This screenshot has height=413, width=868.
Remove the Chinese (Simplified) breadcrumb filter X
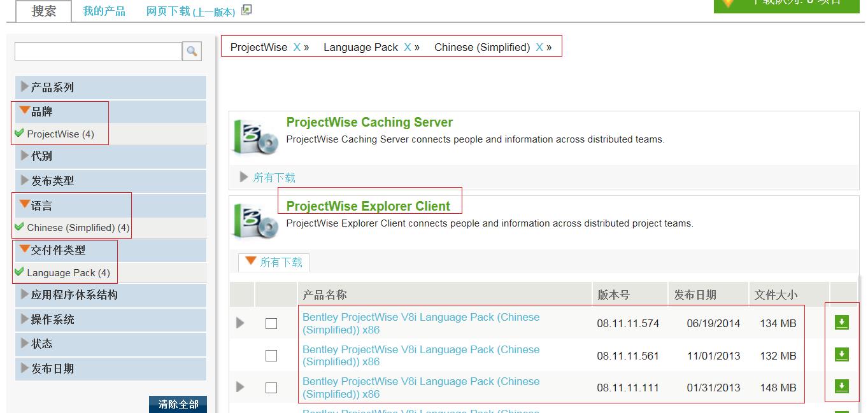click(x=539, y=47)
